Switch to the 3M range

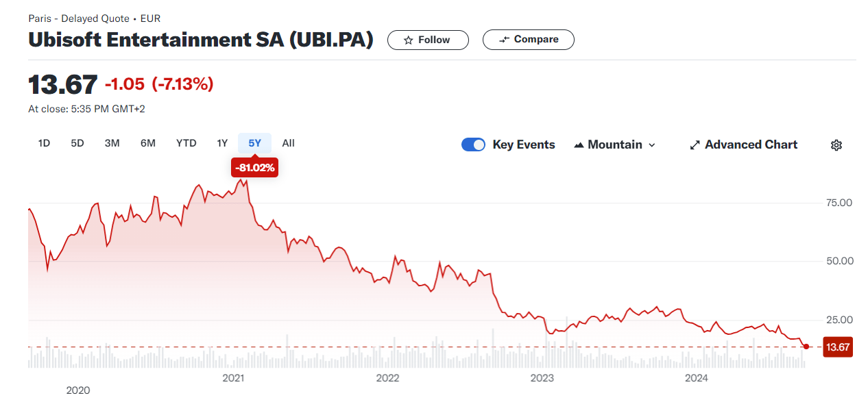(112, 143)
